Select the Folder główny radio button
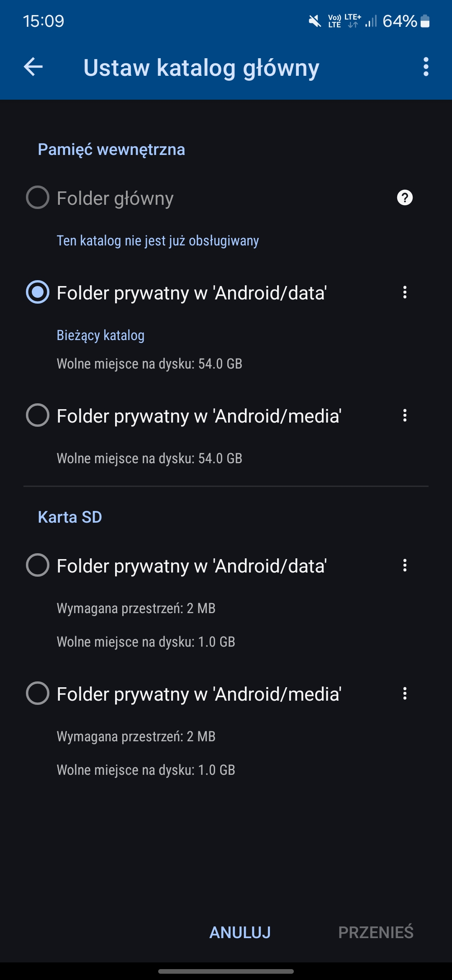Viewport: 452px width, 980px height. pyautogui.click(x=38, y=198)
